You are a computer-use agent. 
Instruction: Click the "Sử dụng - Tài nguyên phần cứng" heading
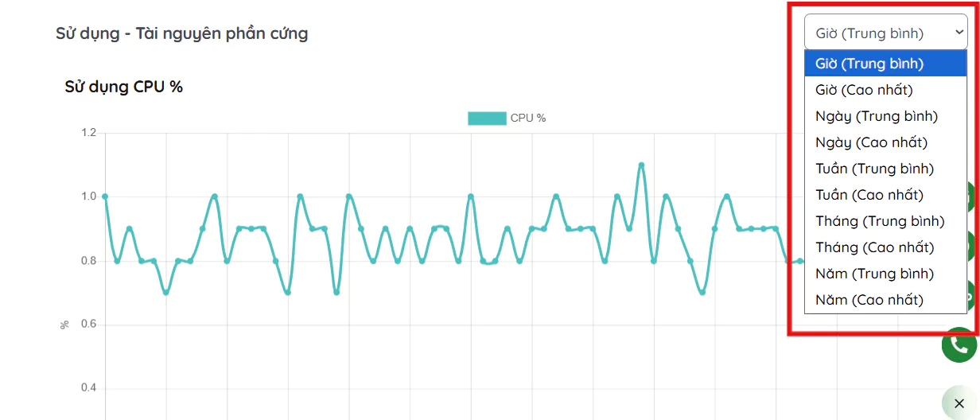tap(181, 33)
